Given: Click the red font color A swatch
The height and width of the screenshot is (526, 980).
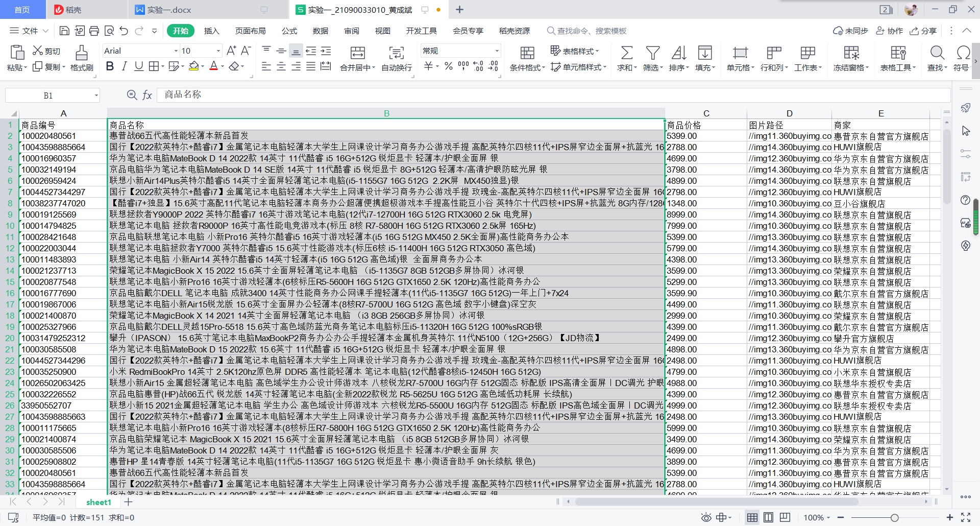Looking at the screenshot, I should (213, 66).
